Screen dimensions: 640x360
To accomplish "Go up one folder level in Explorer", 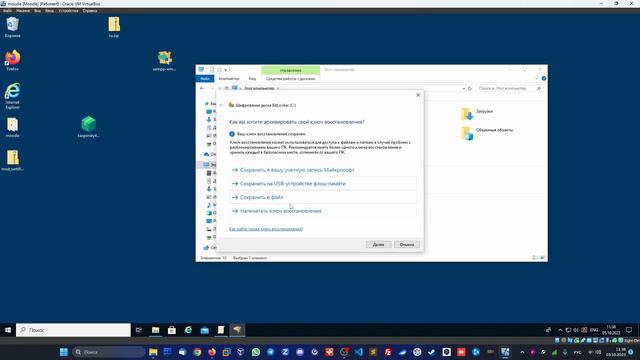I will coord(227,88).
